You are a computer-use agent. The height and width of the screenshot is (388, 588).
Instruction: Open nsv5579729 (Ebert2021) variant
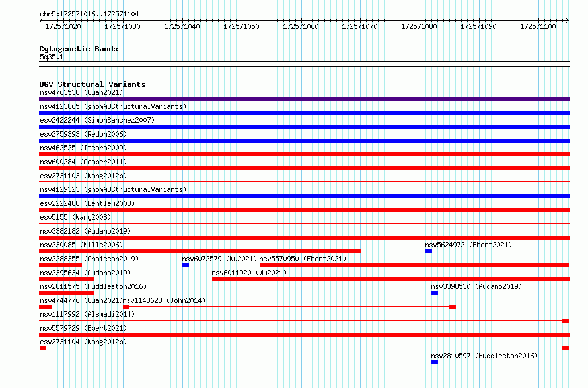tap(83, 328)
